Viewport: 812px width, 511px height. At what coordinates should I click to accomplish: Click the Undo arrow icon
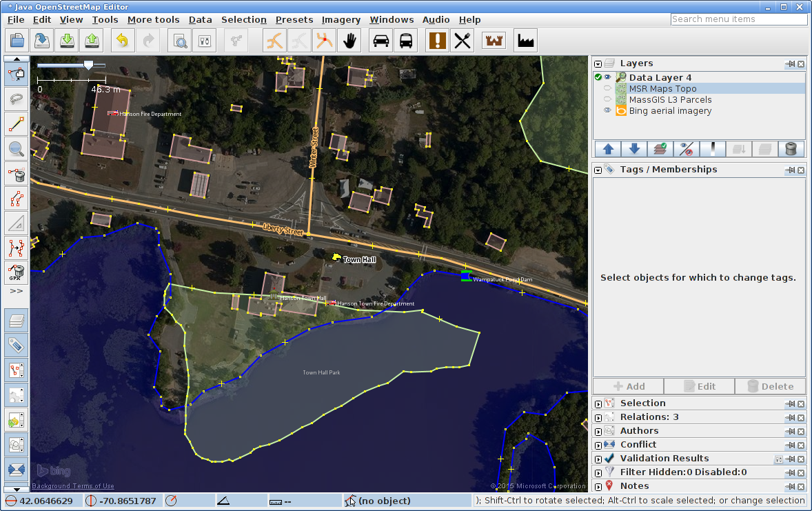122,41
